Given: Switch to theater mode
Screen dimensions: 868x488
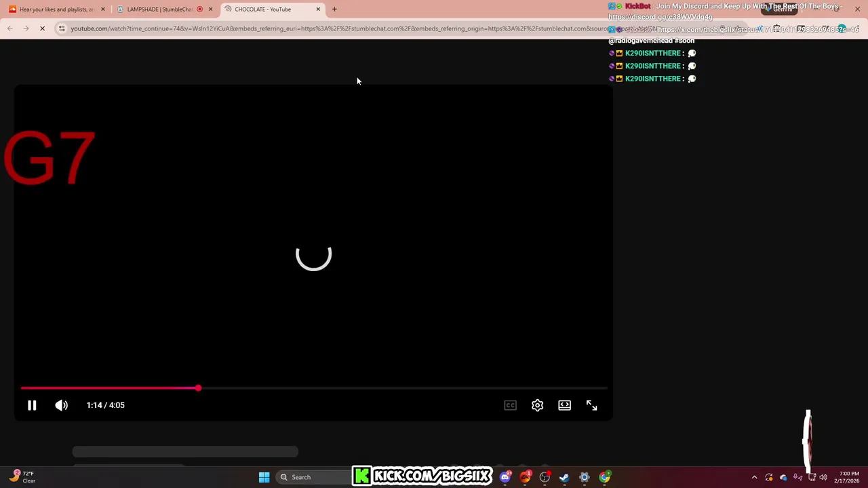Looking at the screenshot, I should pyautogui.click(x=564, y=405).
